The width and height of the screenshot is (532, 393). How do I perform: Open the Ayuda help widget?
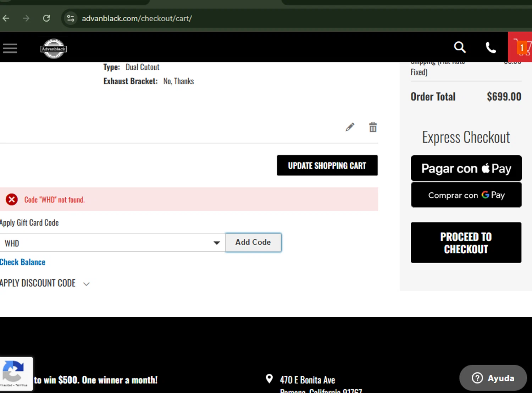493,378
